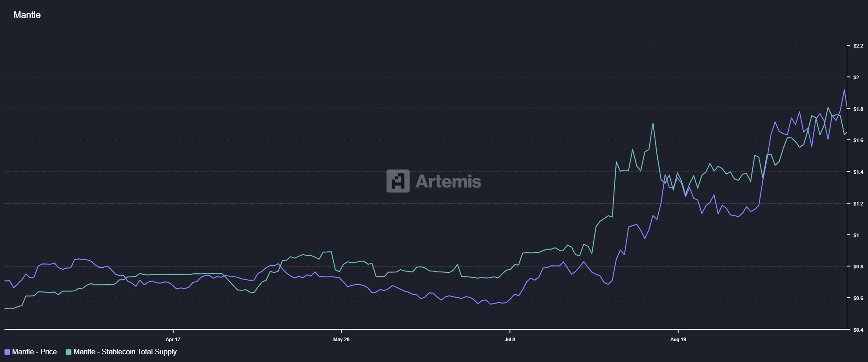The width and height of the screenshot is (868, 362).
Task: Select the Aug 19 x-axis tick label
Action: (x=678, y=339)
